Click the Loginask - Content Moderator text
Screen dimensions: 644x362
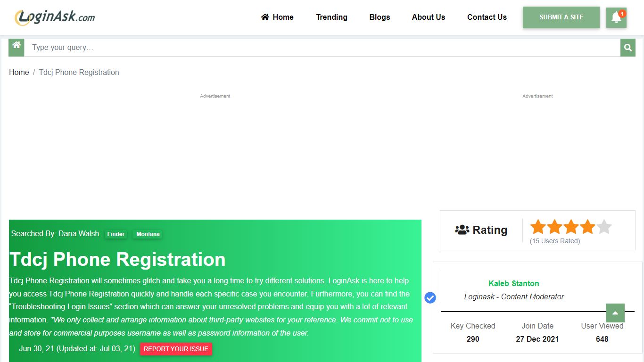514,296
